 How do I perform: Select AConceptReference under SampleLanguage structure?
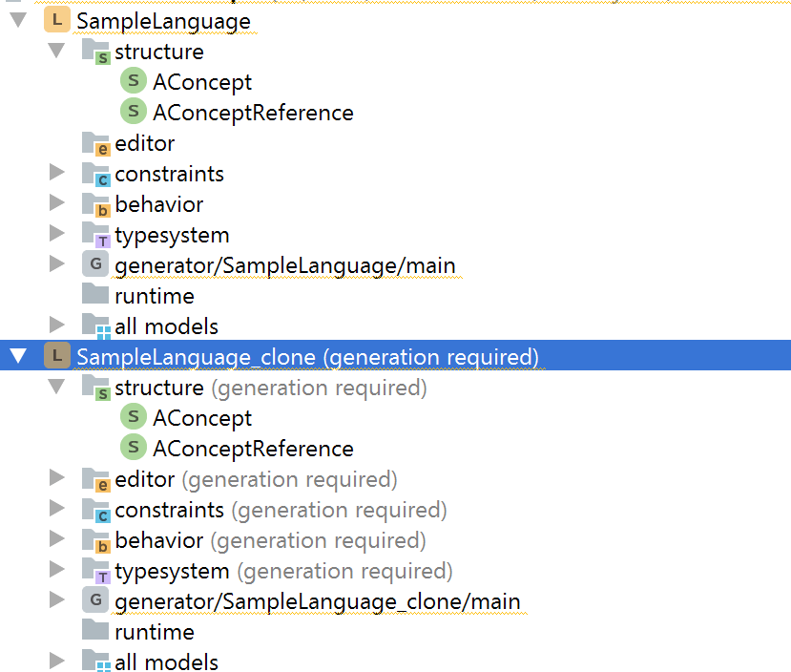pos(253,113)
